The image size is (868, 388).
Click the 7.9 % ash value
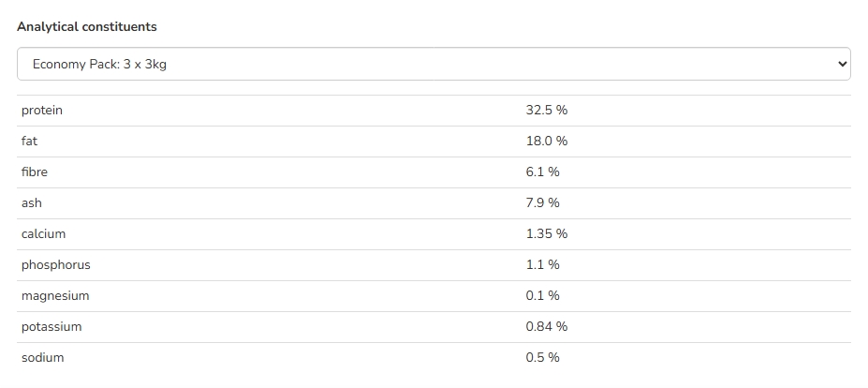coord(542,202)
